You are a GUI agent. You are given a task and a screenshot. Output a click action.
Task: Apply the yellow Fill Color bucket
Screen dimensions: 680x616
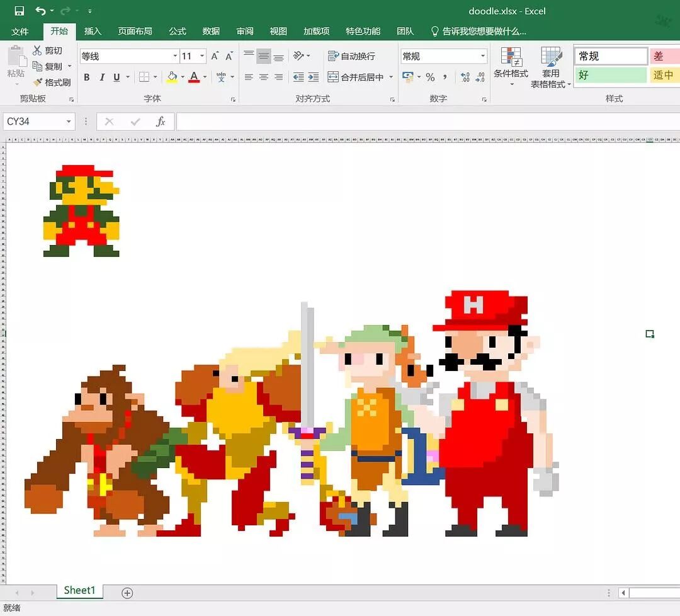(x=172, y=77)
